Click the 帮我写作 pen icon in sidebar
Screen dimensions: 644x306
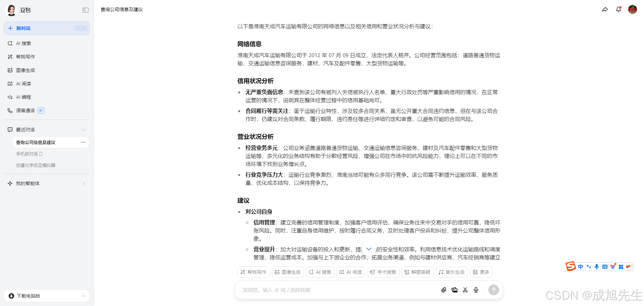[10, 57]
